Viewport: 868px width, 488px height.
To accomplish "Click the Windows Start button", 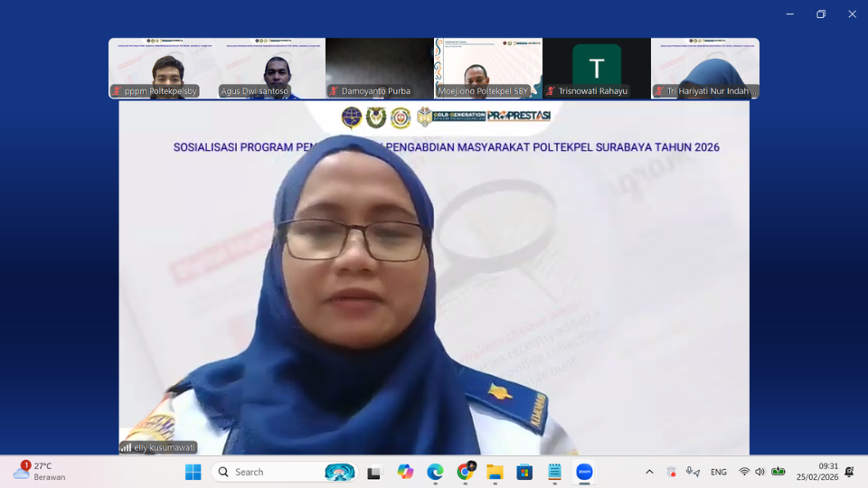I will [193, 472].
